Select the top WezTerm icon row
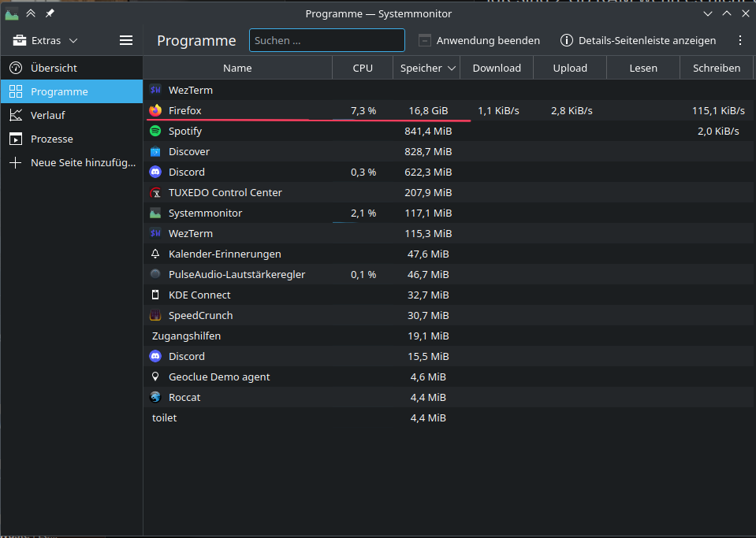Screen dimensions: 756x538 click(155, 90)
